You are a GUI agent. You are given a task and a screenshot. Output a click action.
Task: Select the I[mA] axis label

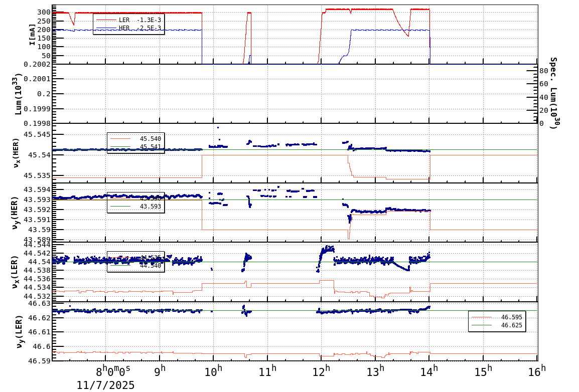tap(33, 35)
